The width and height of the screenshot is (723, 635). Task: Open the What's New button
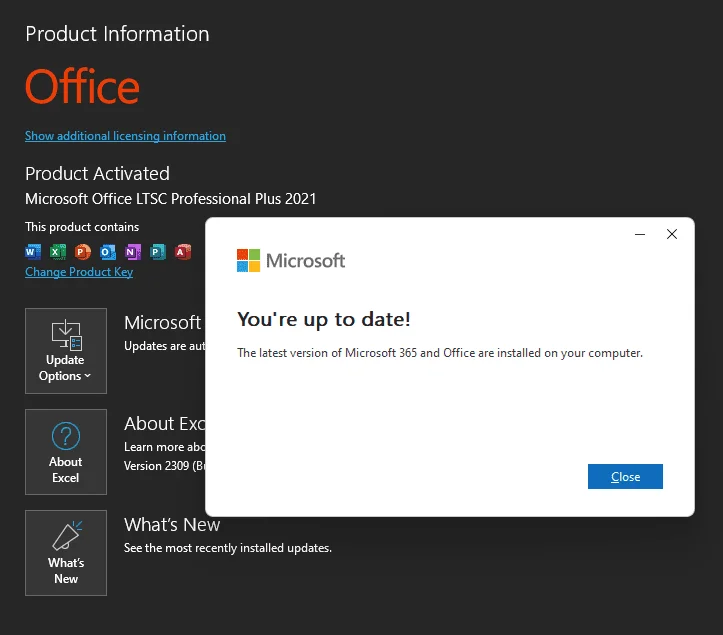[66, 553]
